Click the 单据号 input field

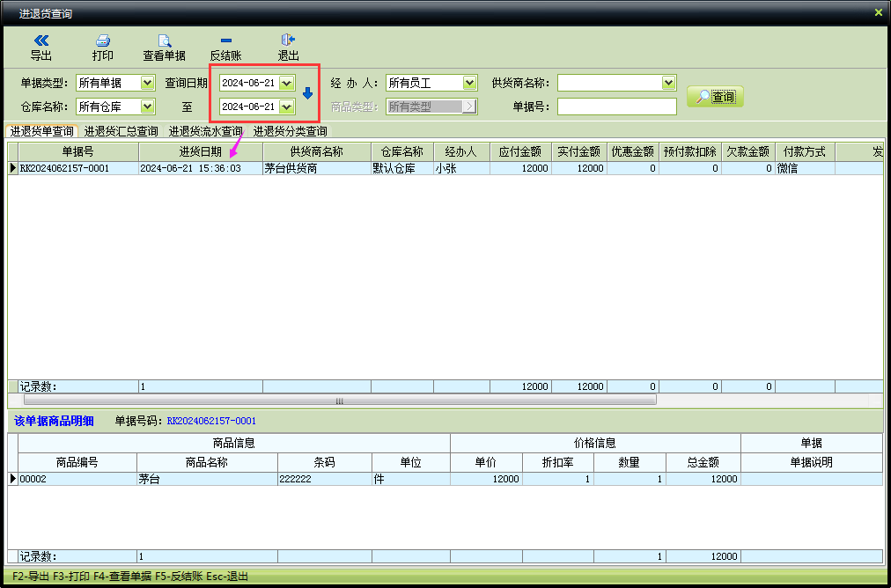[616, 107]
